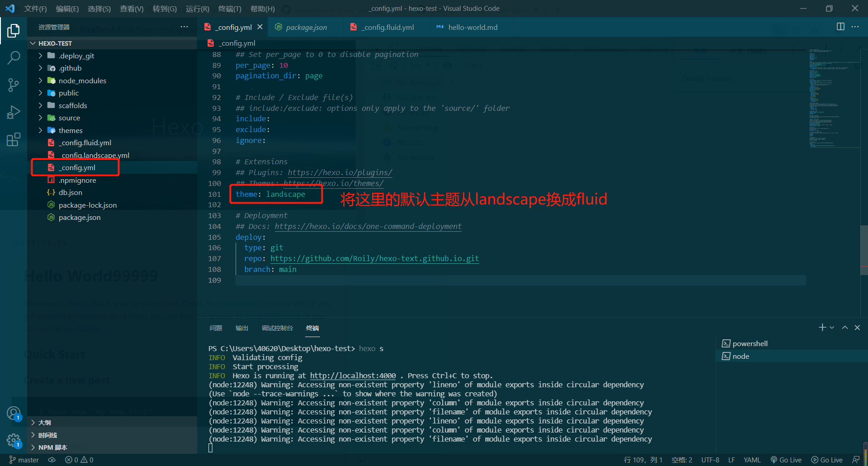
Task: Open the terminal launch profile dropdown
Action: click(x=832, y=327)
